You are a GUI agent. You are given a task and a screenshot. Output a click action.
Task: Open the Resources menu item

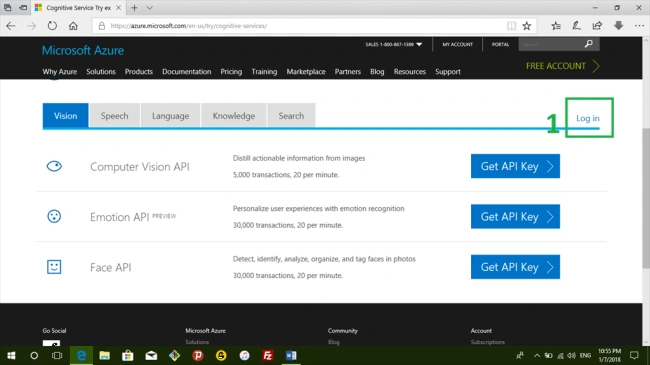[x=410, y=72]
